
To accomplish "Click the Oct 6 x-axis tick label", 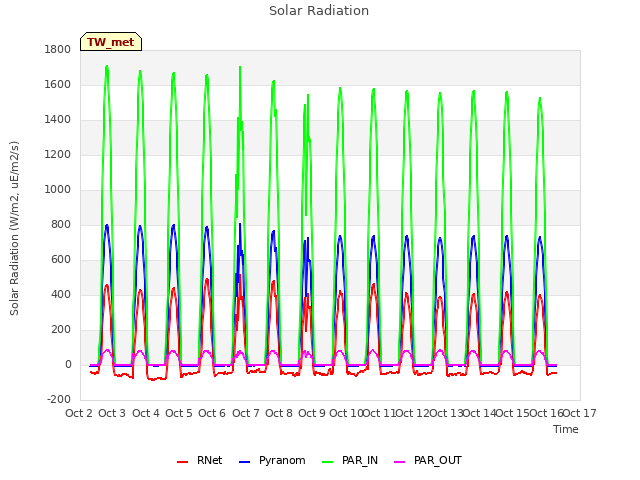I will [x=212, y=413].
